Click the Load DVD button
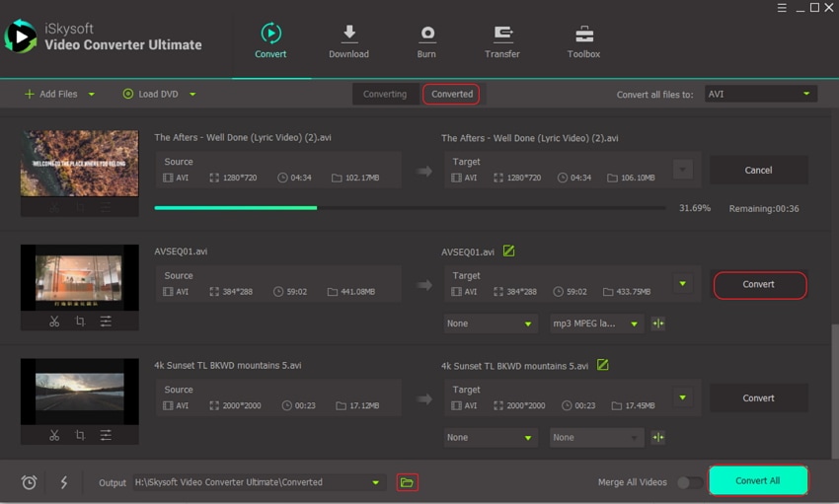The height and width of the screenshot is (504, 839). (x=151, y=94)
